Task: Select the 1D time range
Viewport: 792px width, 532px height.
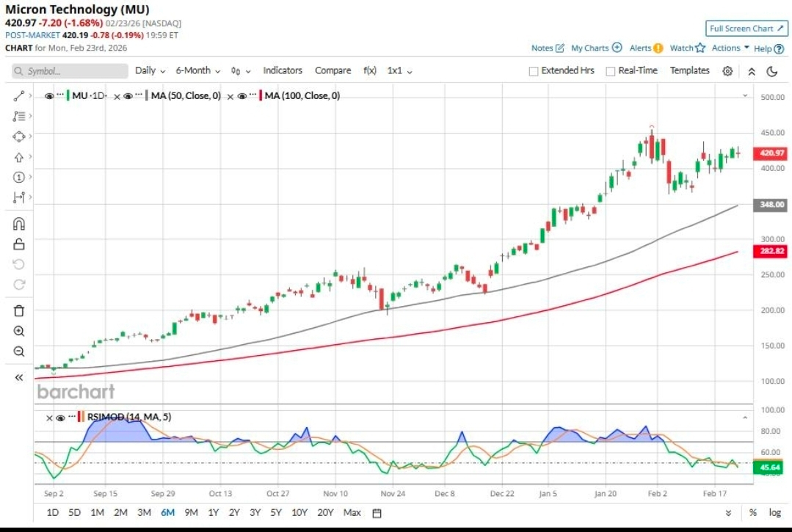Action: point(53,512)
